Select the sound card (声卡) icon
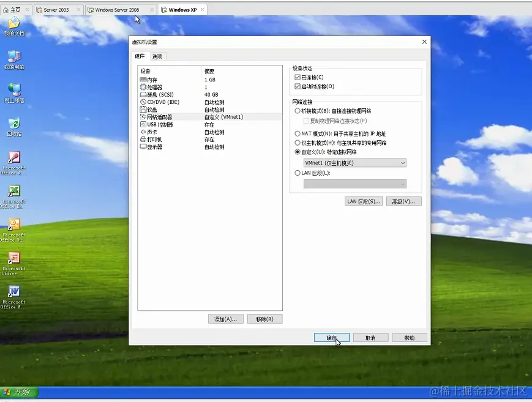This screenshot has height=402, width=532. [143, 132]
